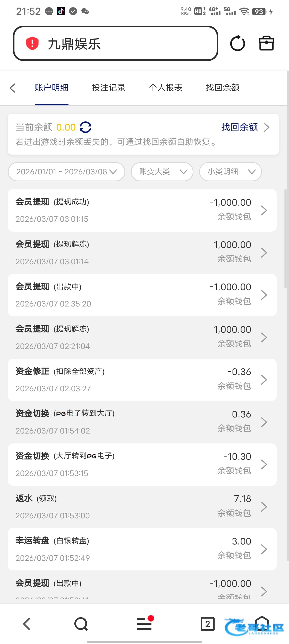Tap the red security warning shield

pyautogui.click(x=32, y=43)
